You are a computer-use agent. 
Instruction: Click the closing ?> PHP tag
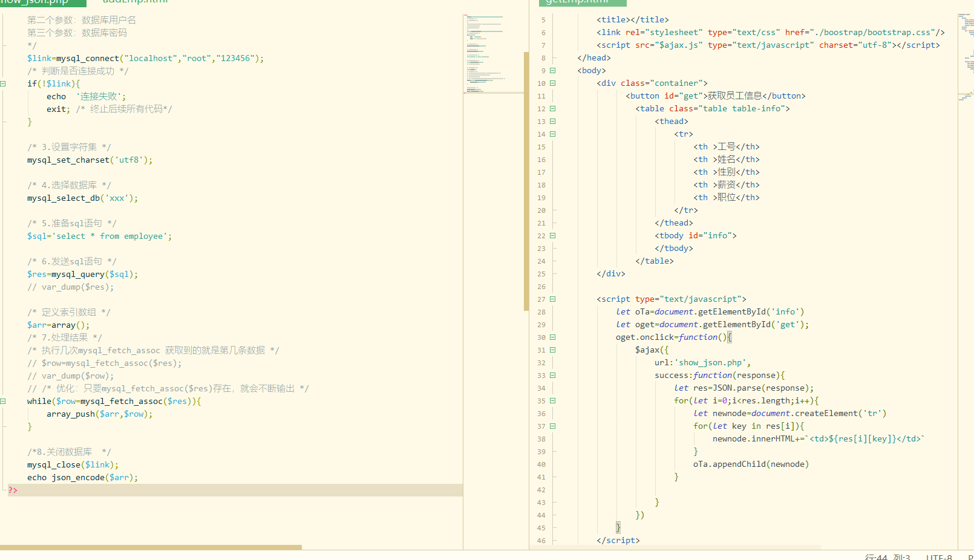point(13,490)
